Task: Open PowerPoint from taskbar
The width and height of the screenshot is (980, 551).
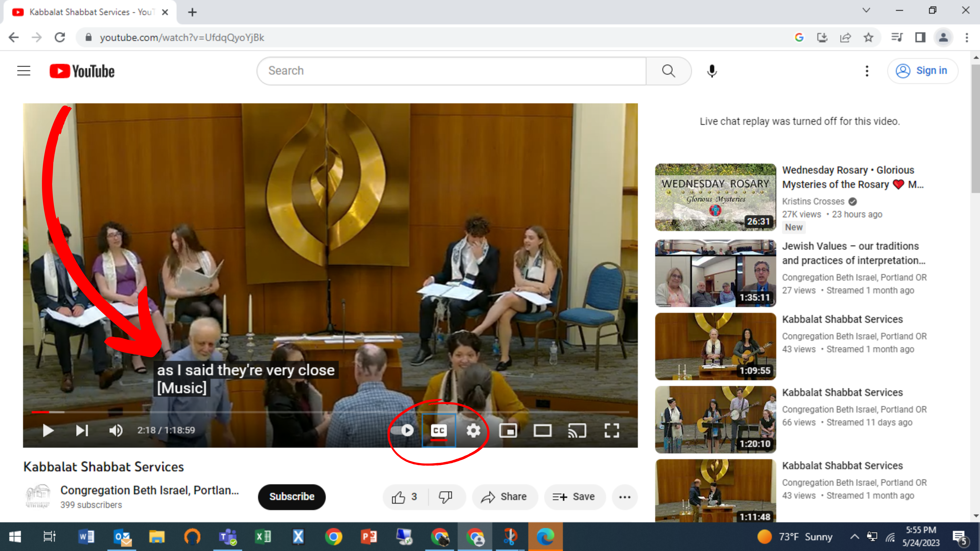Action: tap(369, 536)
